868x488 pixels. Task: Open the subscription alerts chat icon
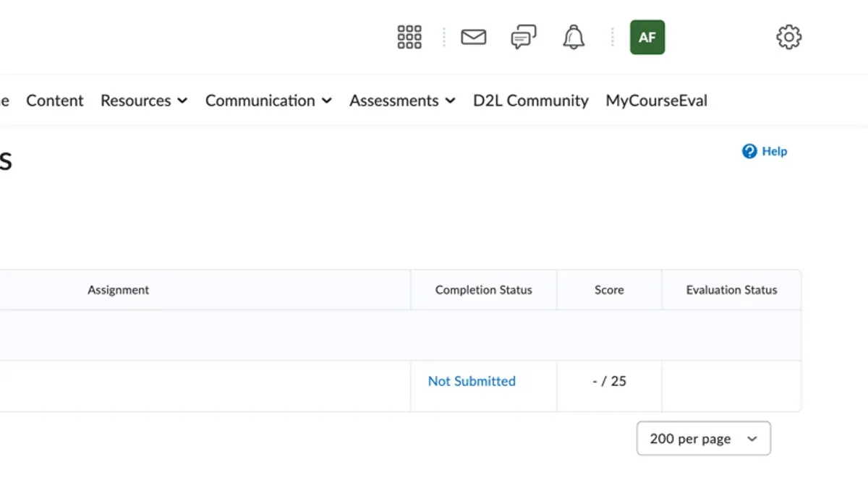[524, 37]
